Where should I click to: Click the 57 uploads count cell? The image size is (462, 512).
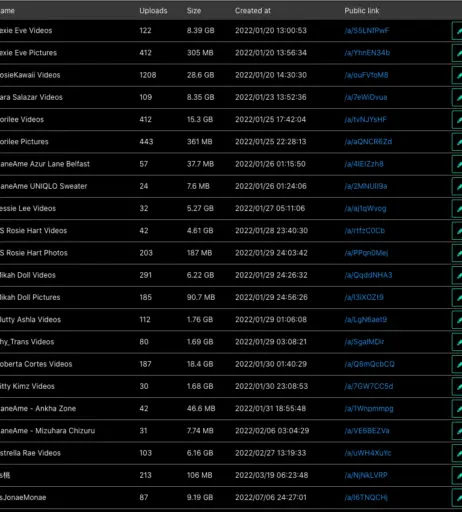pos(144,164)
